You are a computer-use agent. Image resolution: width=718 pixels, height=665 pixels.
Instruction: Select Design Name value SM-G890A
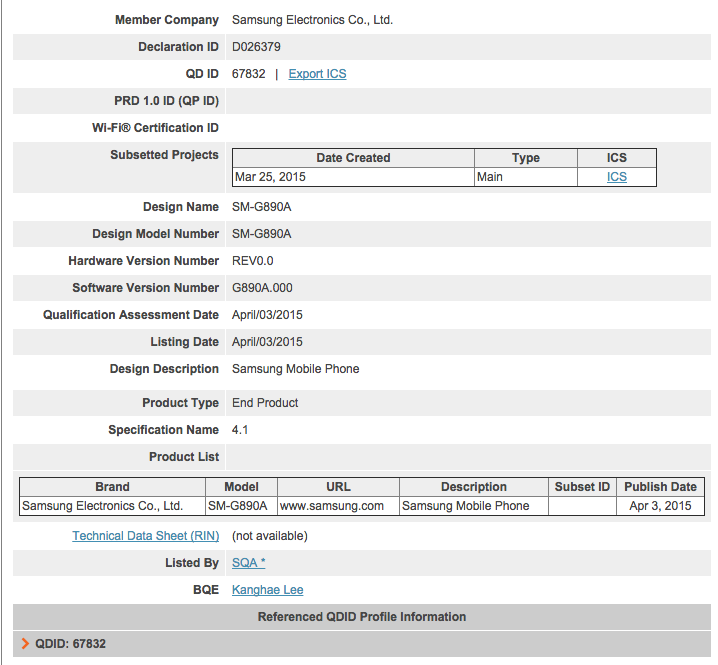coord(261,207)
